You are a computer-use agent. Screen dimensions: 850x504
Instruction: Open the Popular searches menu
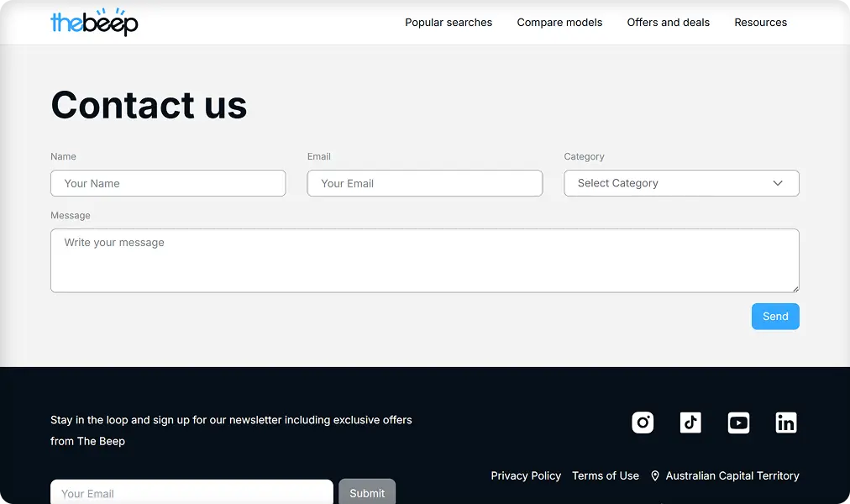[x=449, y=23]
